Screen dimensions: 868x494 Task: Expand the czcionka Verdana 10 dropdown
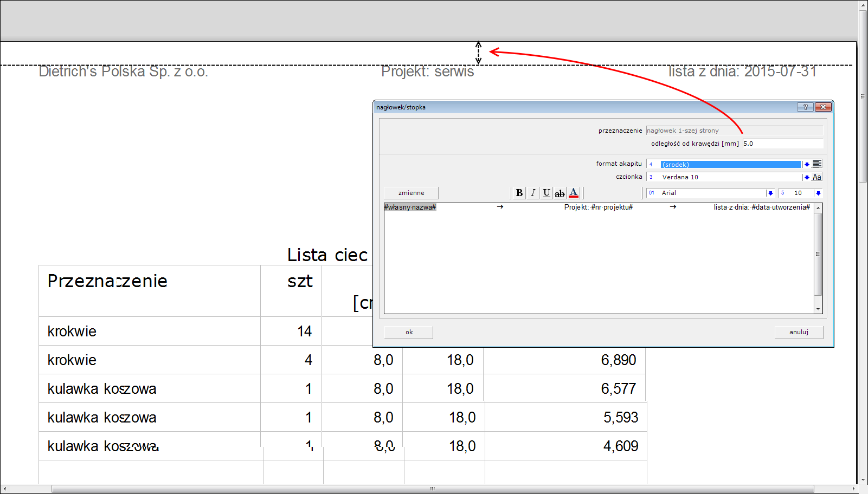pos(807,177)
